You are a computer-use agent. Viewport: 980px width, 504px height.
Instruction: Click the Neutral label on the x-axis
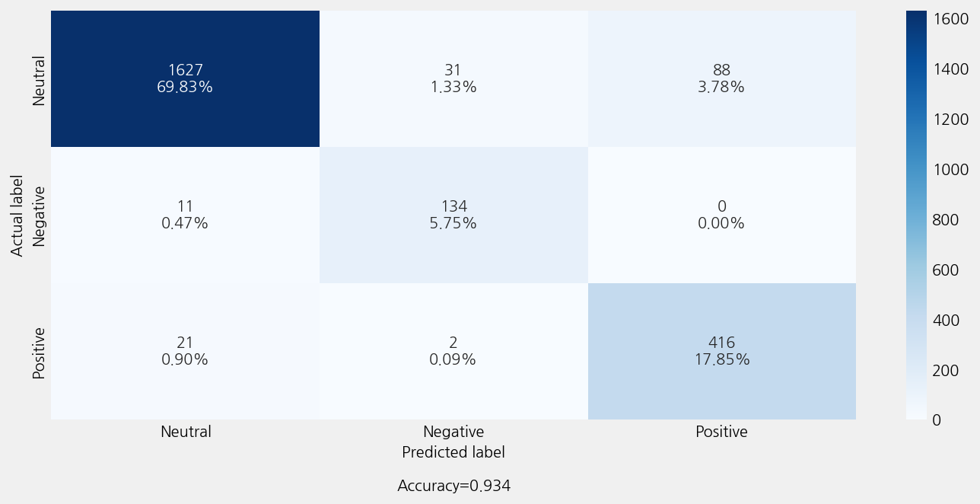click(186, 432)
